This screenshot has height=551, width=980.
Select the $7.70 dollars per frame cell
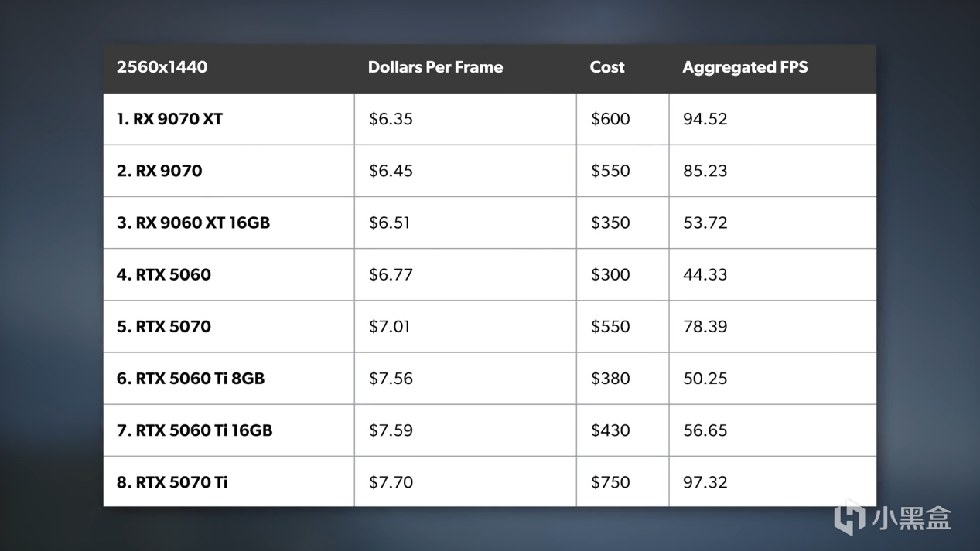391,482
